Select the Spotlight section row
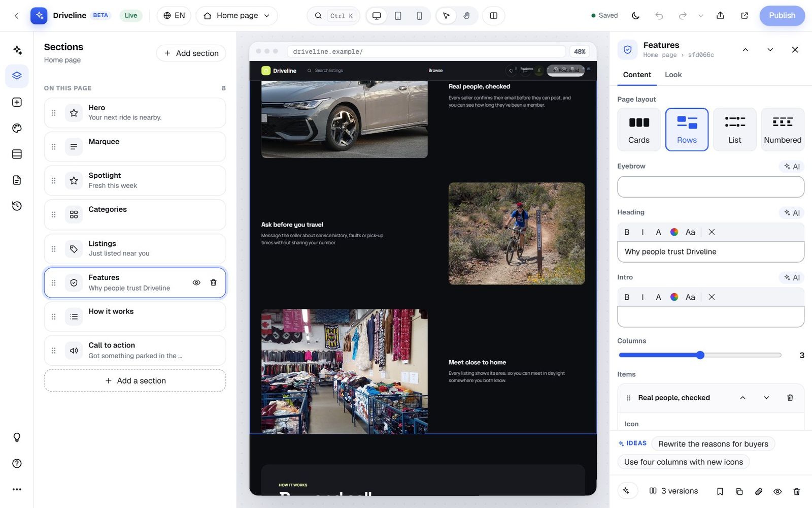 tap(135, 180)
